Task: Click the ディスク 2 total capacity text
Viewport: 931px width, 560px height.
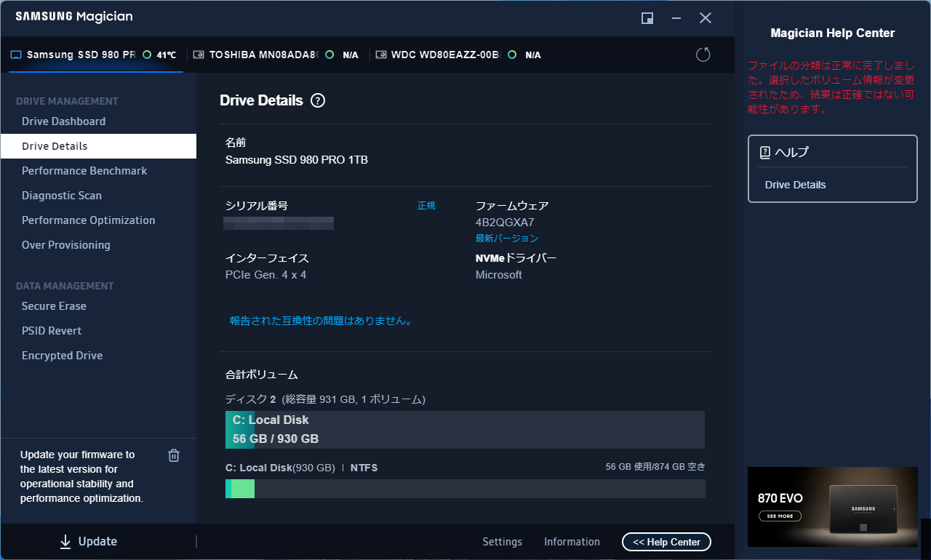Action: pos(325,399)
